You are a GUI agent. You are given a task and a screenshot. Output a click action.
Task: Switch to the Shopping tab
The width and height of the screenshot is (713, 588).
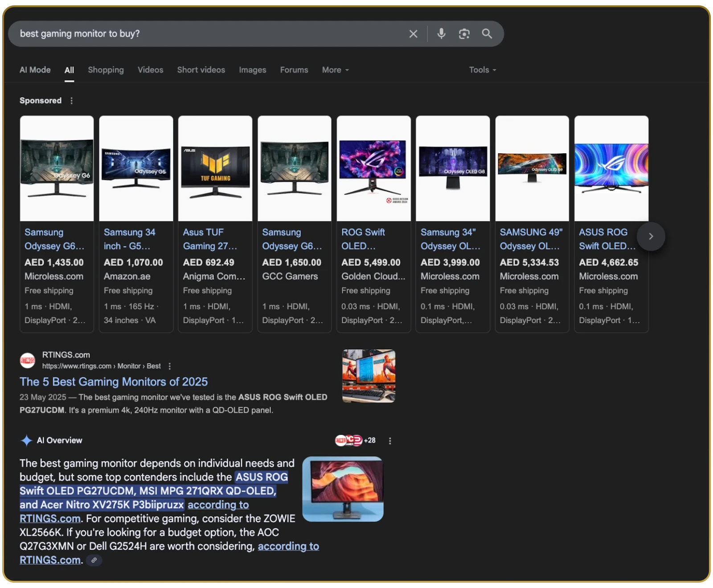click(x=106, y=70)
